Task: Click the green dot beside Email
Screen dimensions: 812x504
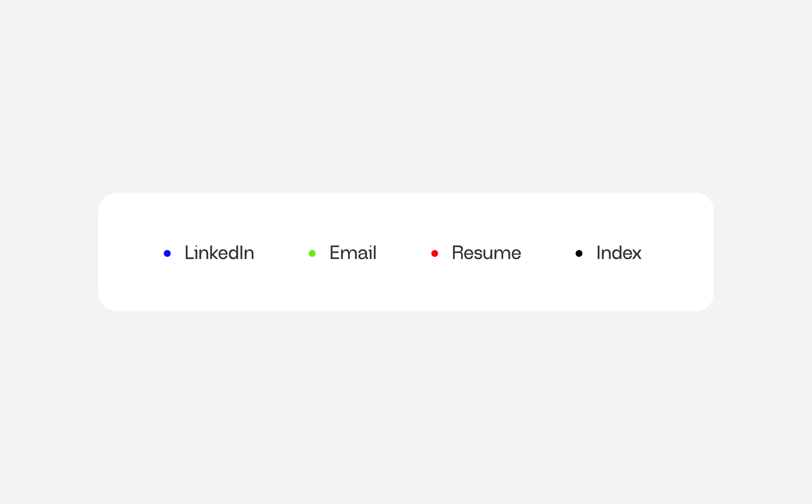Action: (312, 253)
